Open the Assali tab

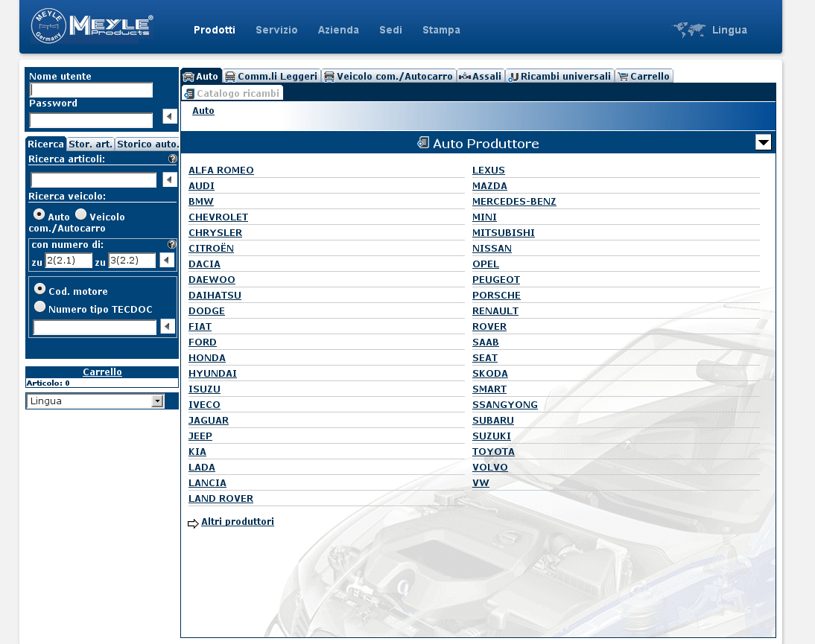click(x=481, y=76)
